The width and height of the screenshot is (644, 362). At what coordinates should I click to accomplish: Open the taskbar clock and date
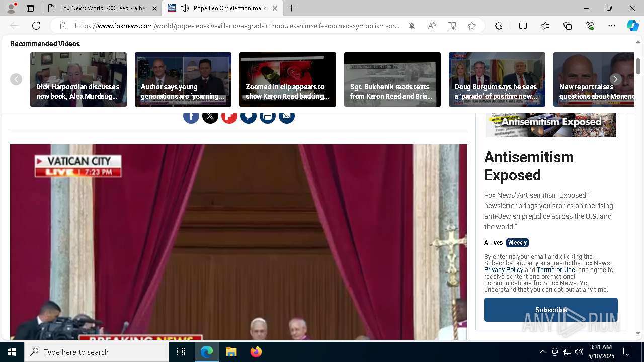tap(601, 352)
